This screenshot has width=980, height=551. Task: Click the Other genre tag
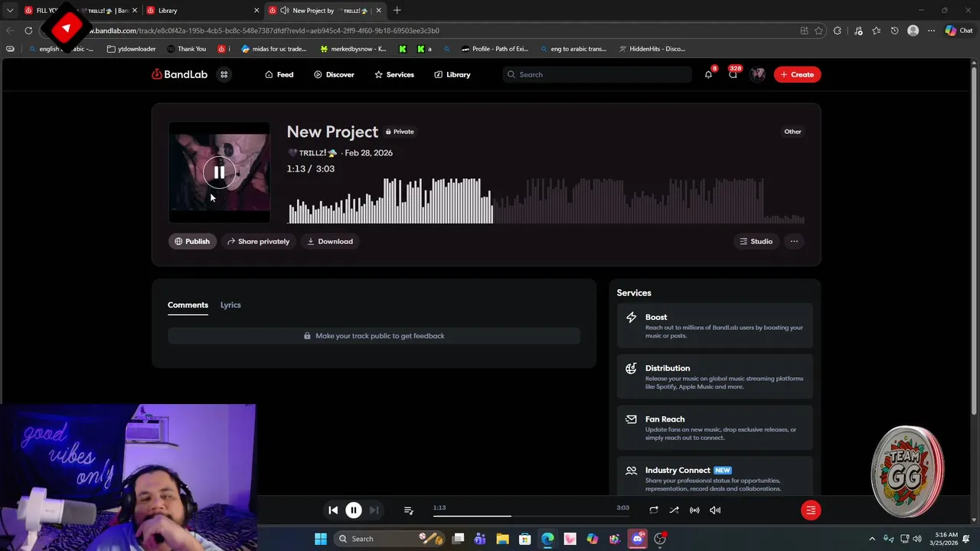coord(792,132)
